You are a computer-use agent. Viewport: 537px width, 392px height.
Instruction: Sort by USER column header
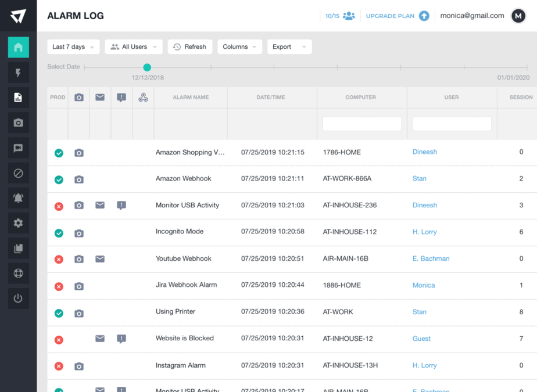click(x=452, y=97)
